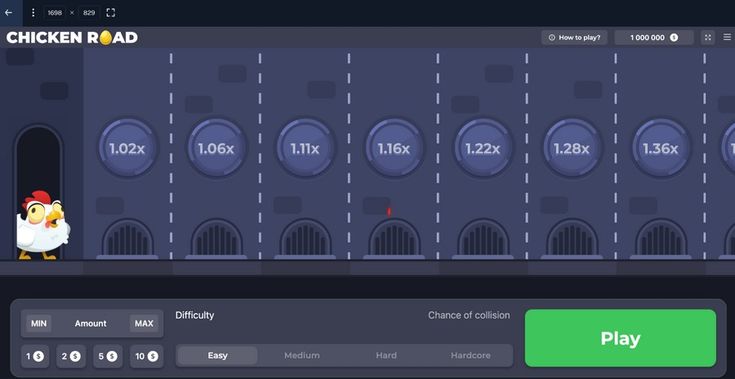
Task: Set bet to MAX amount
Action: (x=144, y=323)
